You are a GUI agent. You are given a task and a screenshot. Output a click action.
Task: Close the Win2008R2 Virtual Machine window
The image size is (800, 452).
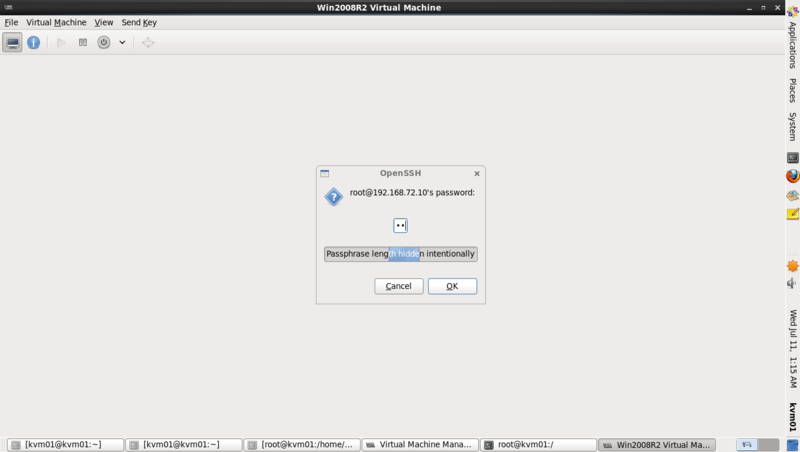[778, 8]
